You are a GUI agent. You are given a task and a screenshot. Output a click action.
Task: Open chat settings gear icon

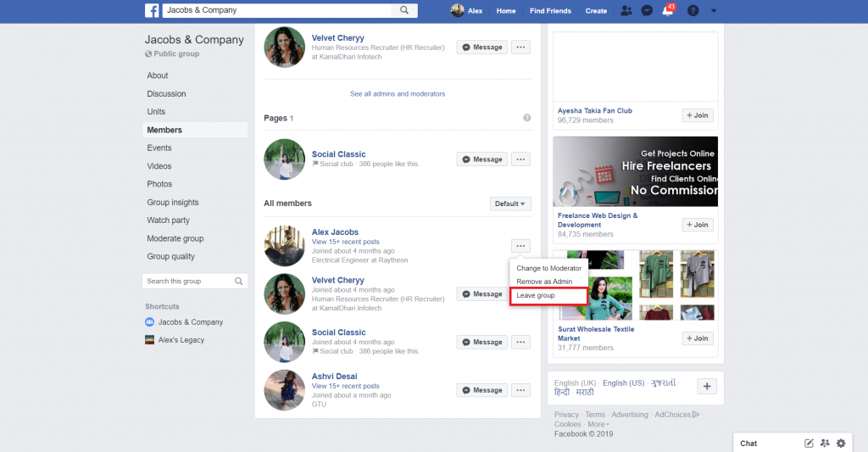pos(841,444)
